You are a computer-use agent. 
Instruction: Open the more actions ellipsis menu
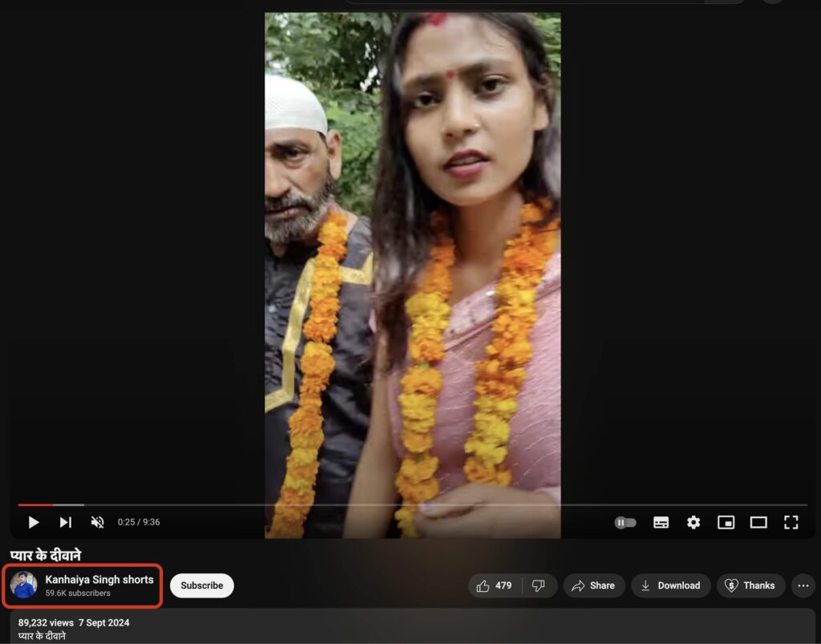click(803, 585)
